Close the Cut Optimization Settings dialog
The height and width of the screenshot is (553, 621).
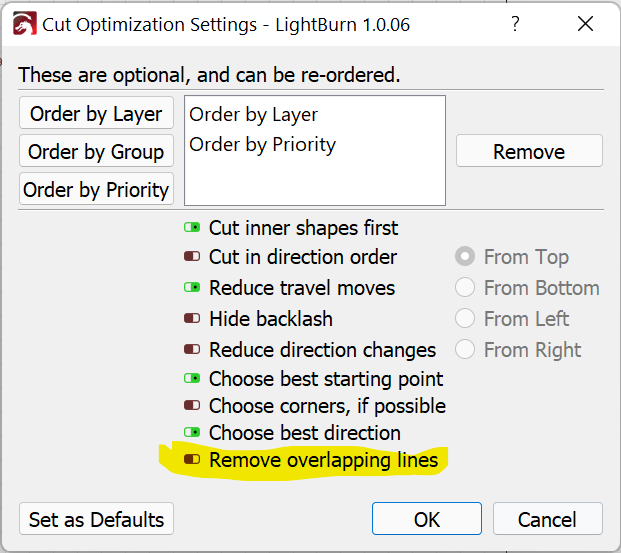pos(585,23)
